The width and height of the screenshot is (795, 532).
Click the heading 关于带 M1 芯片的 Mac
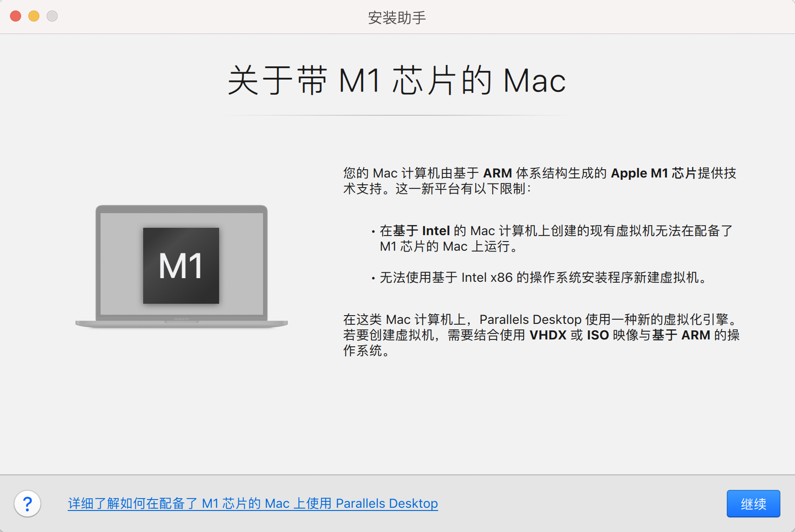396,80
